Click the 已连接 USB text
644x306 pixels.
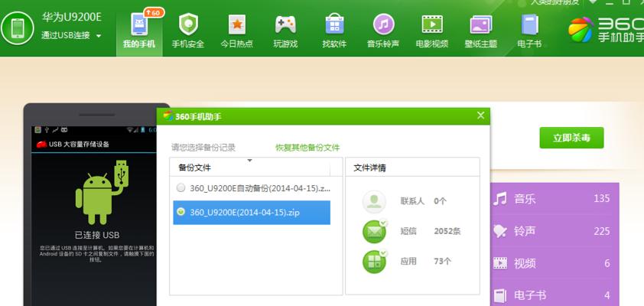coord(97,235)
